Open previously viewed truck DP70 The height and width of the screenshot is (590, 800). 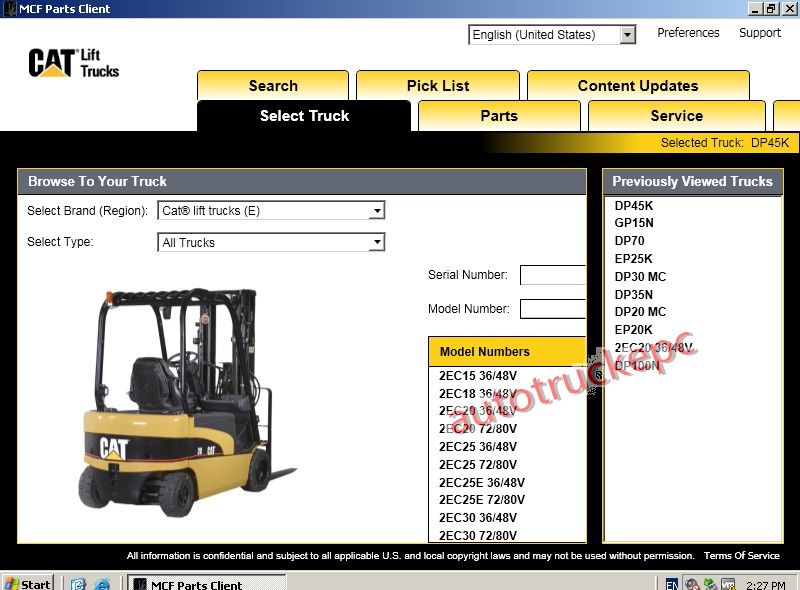[629, 240]
